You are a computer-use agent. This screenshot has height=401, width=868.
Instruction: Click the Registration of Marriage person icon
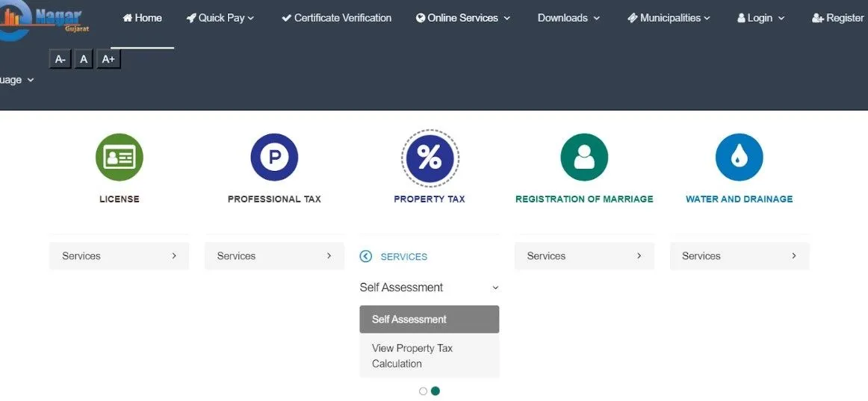[584, 158]
